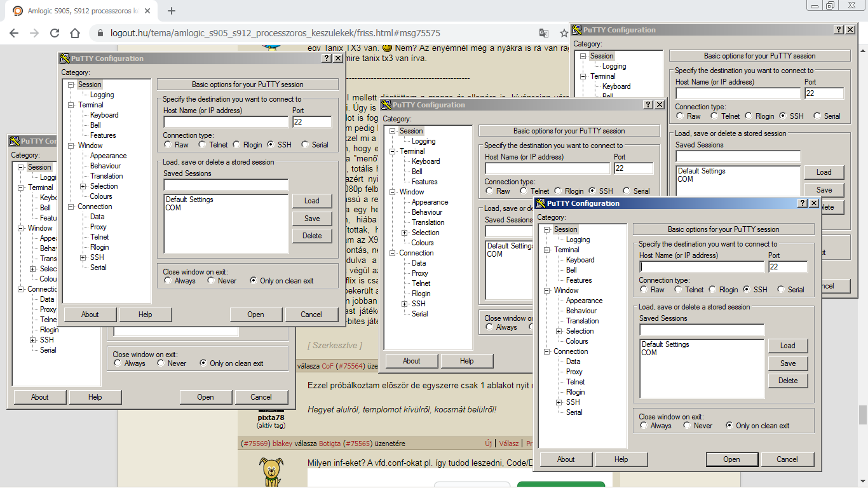Click title-bar icon of middle PuTTY window
Screen dimensions: 868x488
386,105
